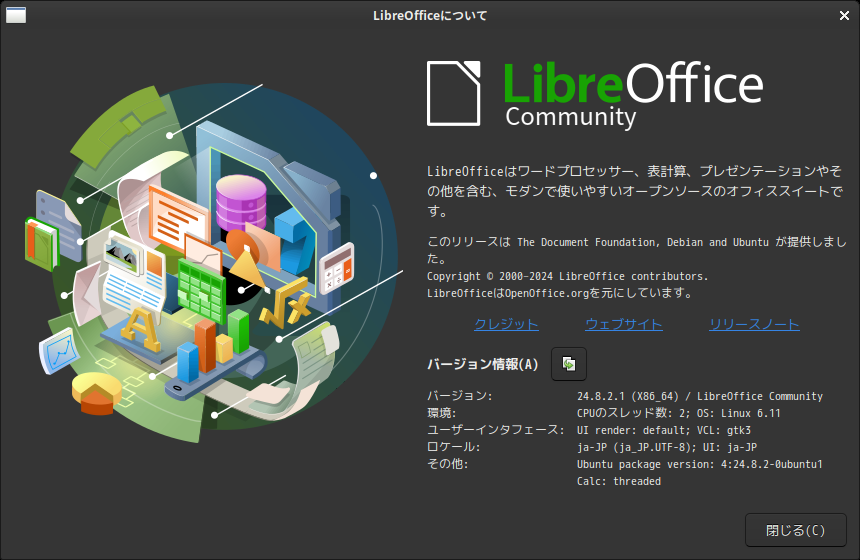Viewport: 860px width, 560px height.
Task: Click the バージョン: label
Action: [x=460, y=395]
